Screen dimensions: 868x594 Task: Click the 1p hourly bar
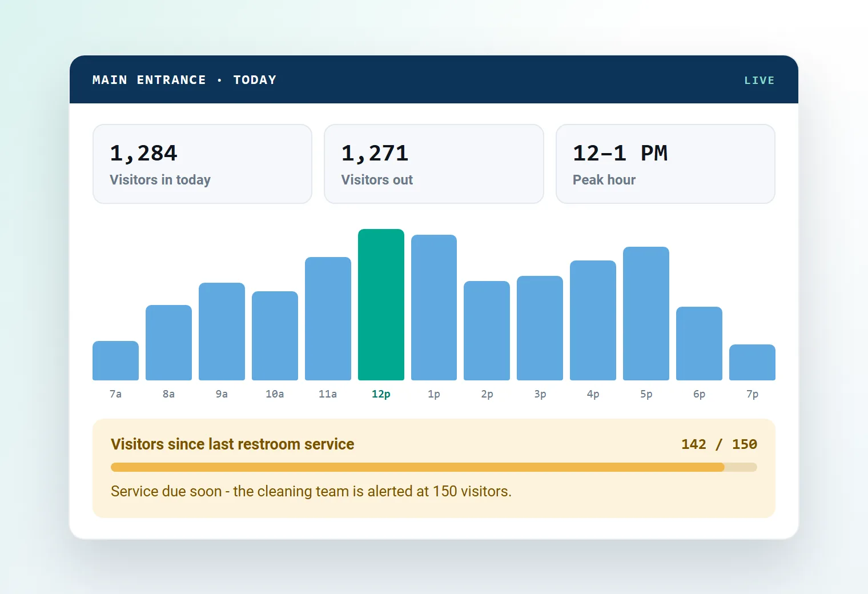tap(434, 307)
